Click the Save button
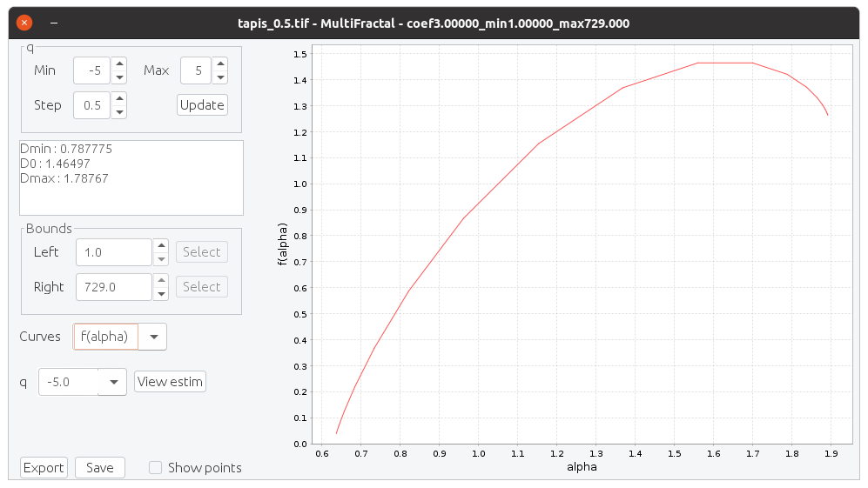Viewport: 868px width, 488px height. coord(100,468)
